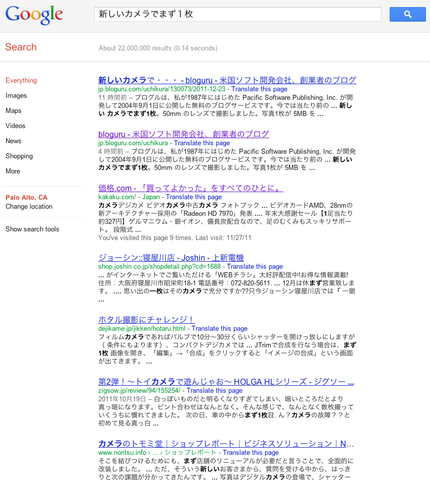430x480 pixels.
Task: Expand Show search tools
Action: point(32,229)
